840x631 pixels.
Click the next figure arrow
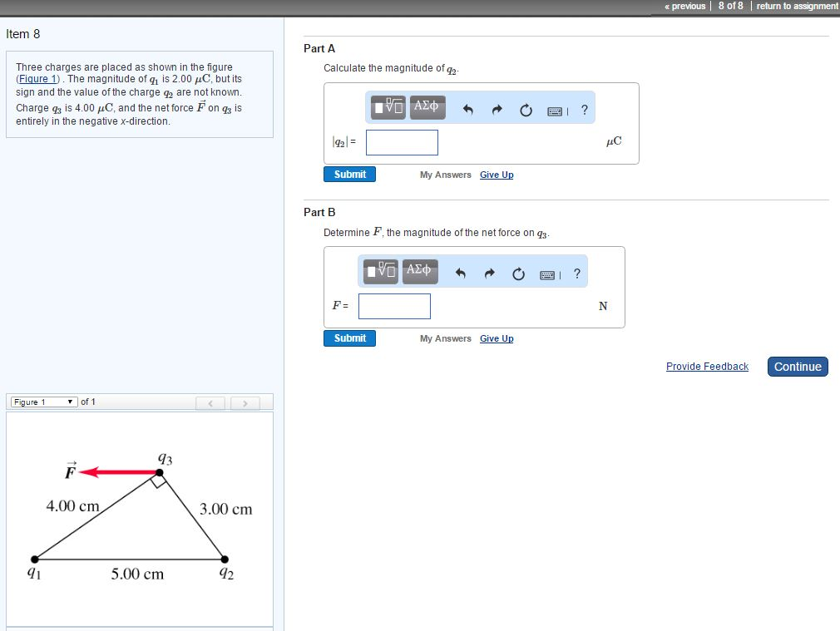tap(245, 402)
